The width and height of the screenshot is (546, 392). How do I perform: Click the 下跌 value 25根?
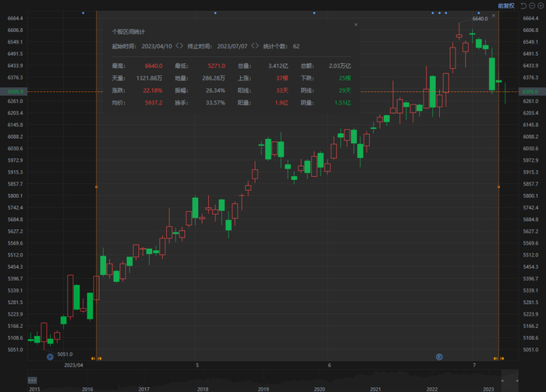point(345,78)
